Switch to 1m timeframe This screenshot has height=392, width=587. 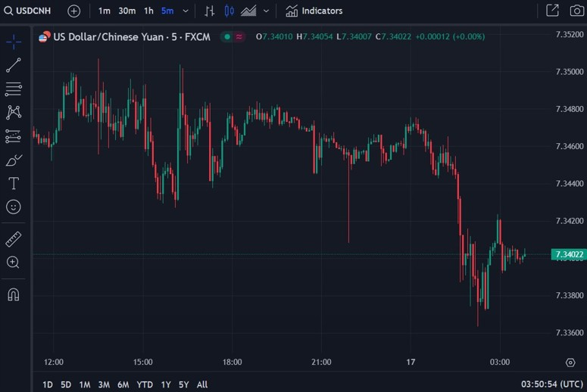104,11
